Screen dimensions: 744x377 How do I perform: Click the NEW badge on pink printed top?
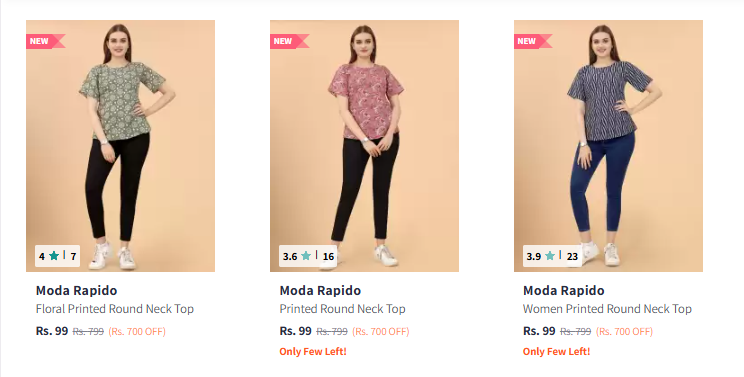[289, 41]
